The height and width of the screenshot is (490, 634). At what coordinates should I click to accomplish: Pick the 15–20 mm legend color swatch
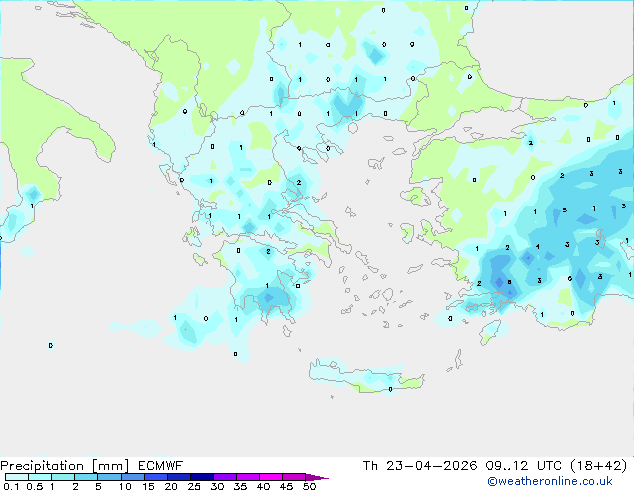(x=155, y=477)
